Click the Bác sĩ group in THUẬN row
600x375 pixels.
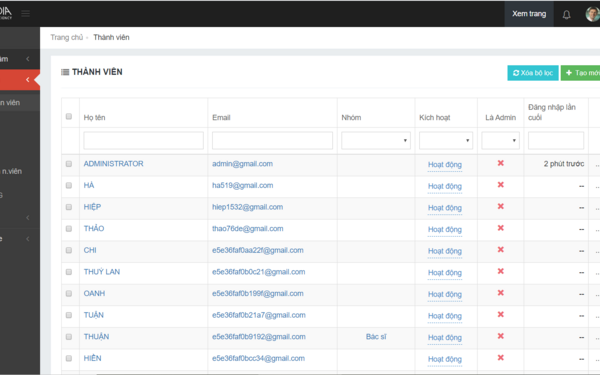pyautogui.click(x=376, y=337)
